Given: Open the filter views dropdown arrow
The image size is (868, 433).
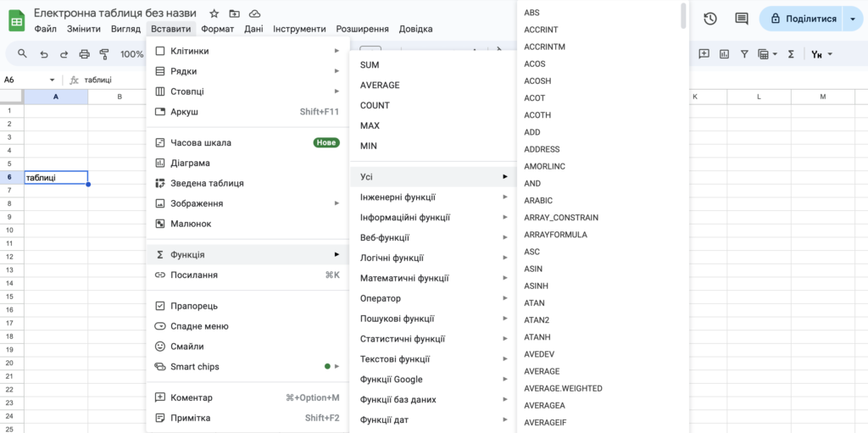Looking at the screenshot, I should pos(775,53).
